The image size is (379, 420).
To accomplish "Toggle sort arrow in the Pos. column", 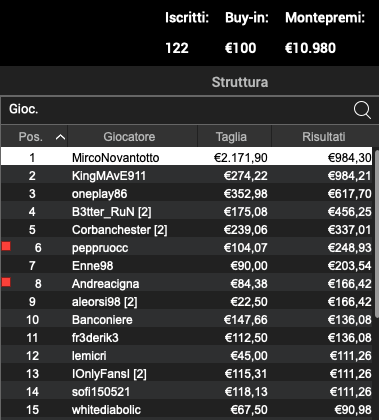I will tap(60, 137).
